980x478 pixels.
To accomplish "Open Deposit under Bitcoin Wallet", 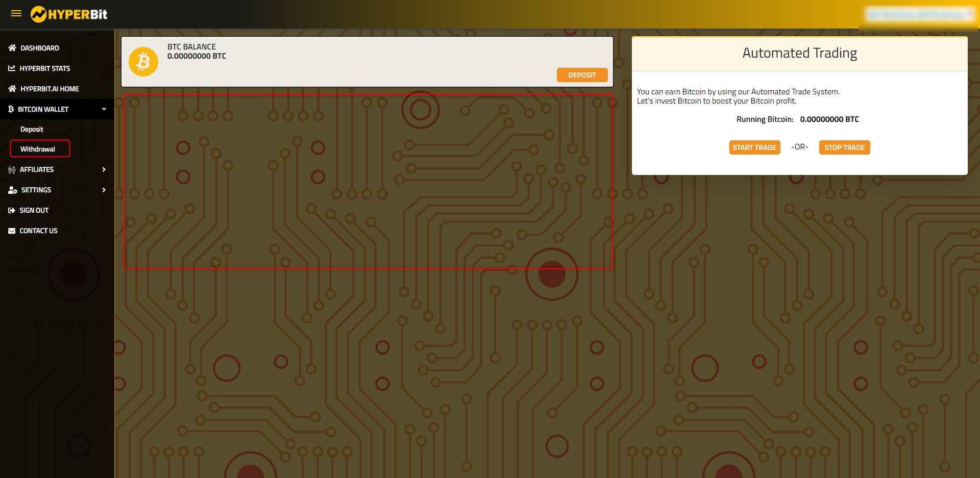I will coord(32,130).
